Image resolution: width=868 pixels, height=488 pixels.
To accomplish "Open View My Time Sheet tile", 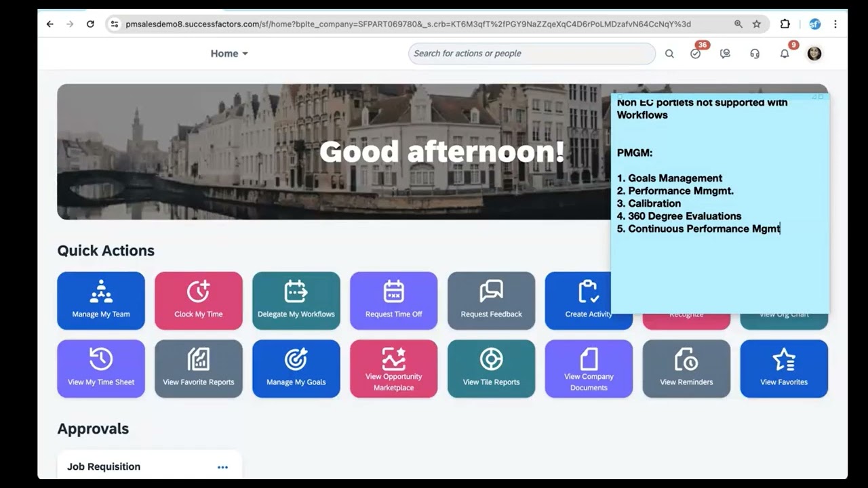I will coord(101,369).
